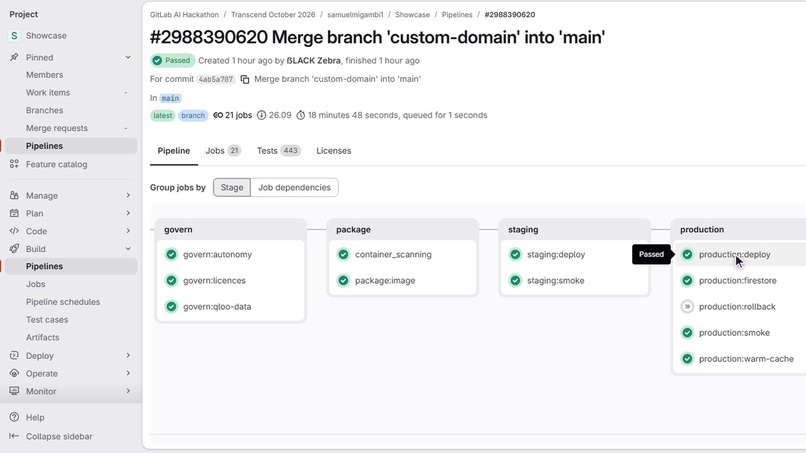Viewport: 806px width, 453px height.
Task: Expand the Code section chevron
Action: click(128, 231)
